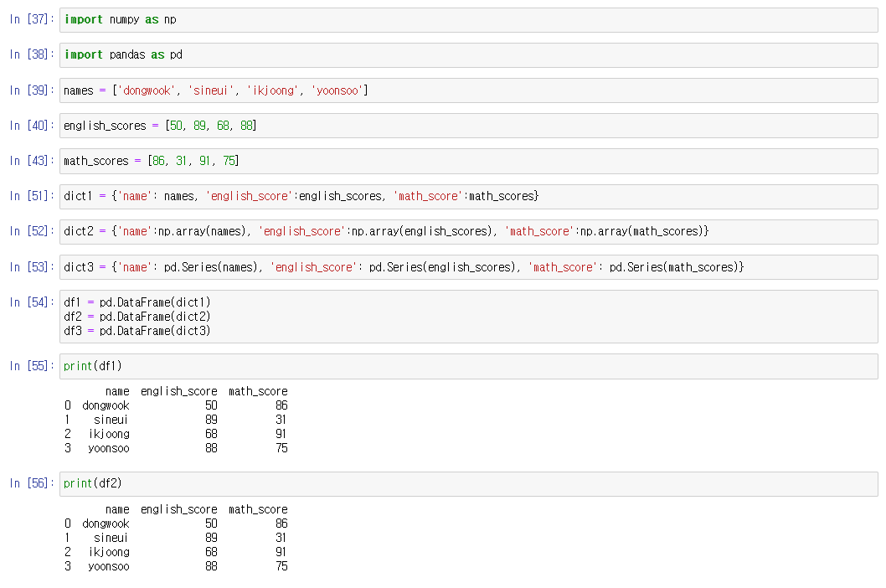Image resolution: width=886 pixels, height=588 pixels.
Task: Click the dict2 np.array definition cell
Action: pyautogui.click(x=468, y=232)
